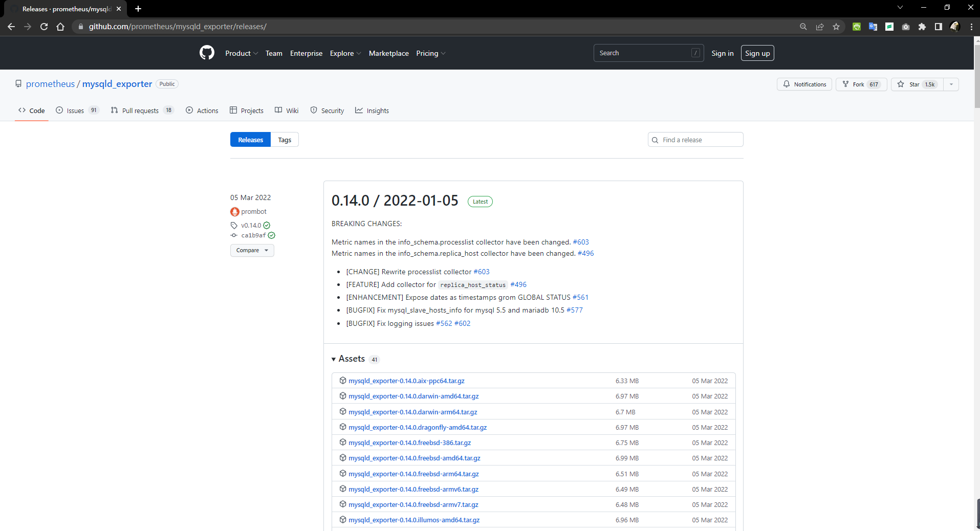Open the mysqld_exporter repository link
This screenshot has width=980, height=531.
[117, 84]
